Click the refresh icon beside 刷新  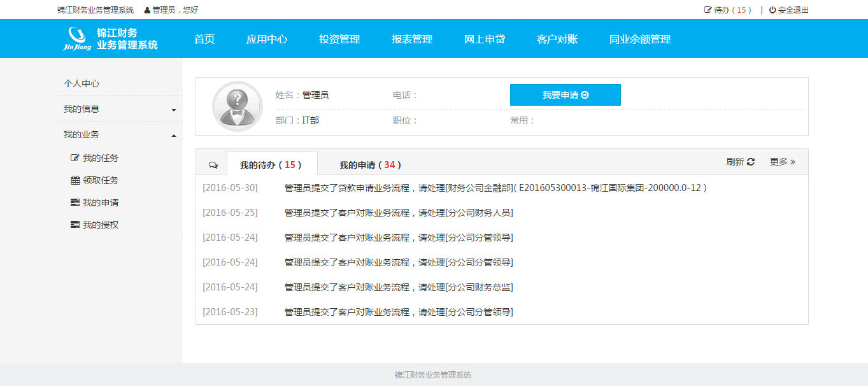coord(751,162)
